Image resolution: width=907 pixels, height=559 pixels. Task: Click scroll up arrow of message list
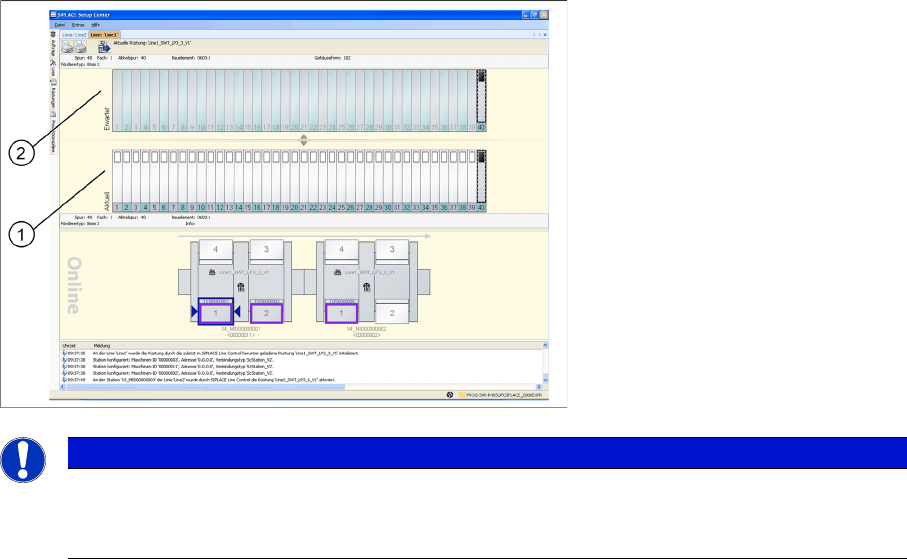[x=545, y=345]
